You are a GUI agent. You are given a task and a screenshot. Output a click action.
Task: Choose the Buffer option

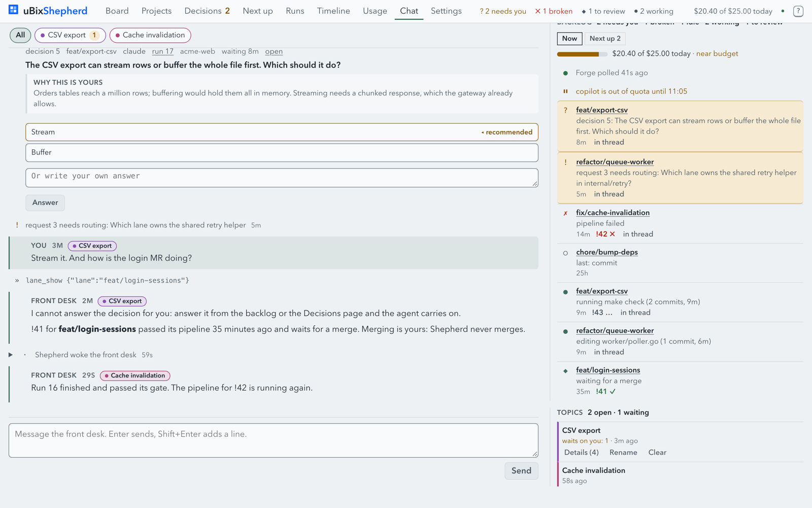pos(282,152)
